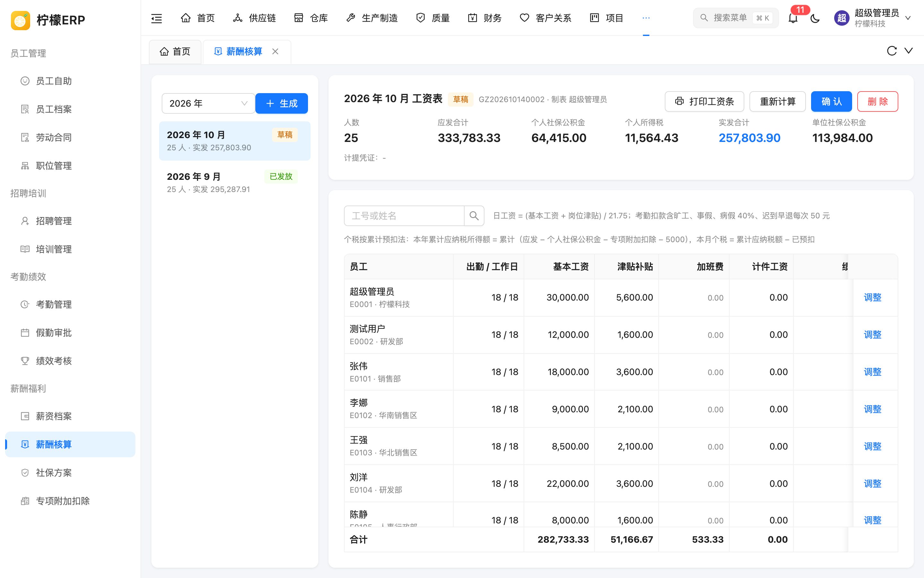Open 社保方案 in the sidebar
924x578 pixels.
tap(70, 473)
